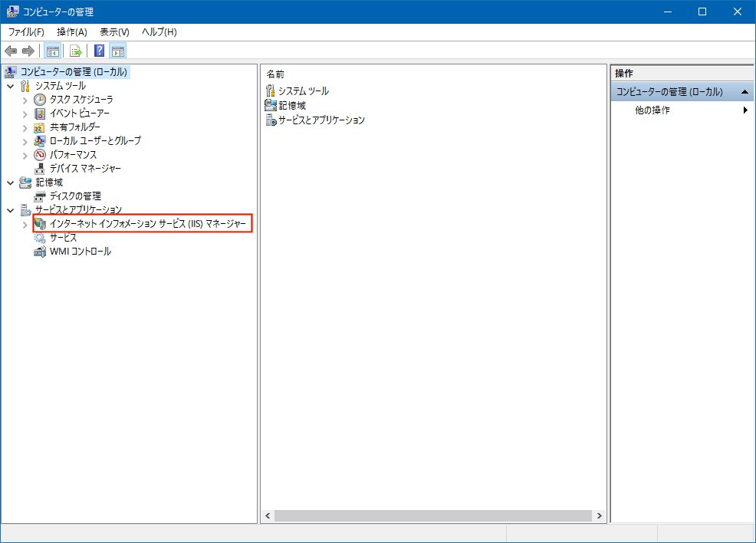This screenshot has width=756, height=543.
Task: Select WMI コントロール in the tree
Action: click(x=81, y=252)
